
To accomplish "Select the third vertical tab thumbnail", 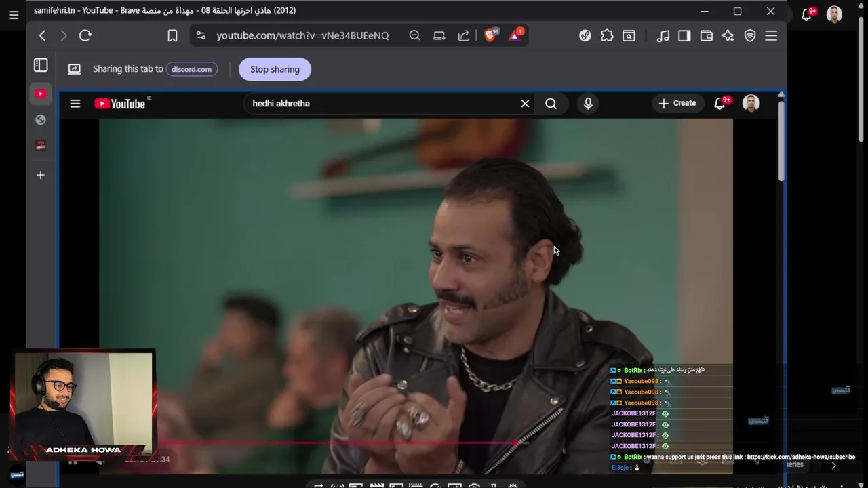I will click(41, 146).
